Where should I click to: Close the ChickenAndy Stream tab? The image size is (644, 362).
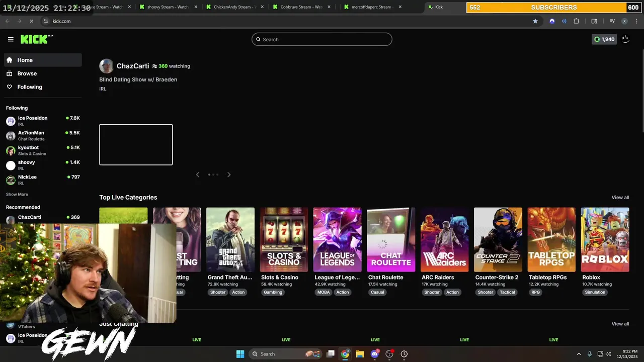coord(262,7)
